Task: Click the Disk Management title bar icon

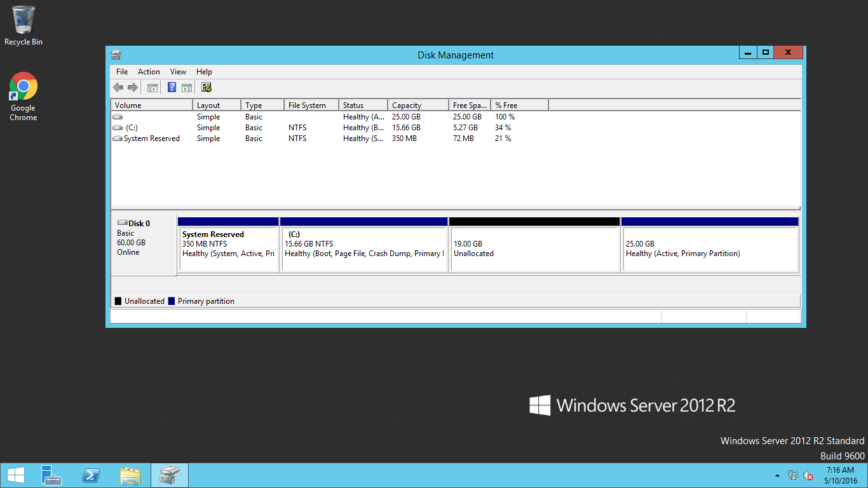Action: click(x=116, y=55)
